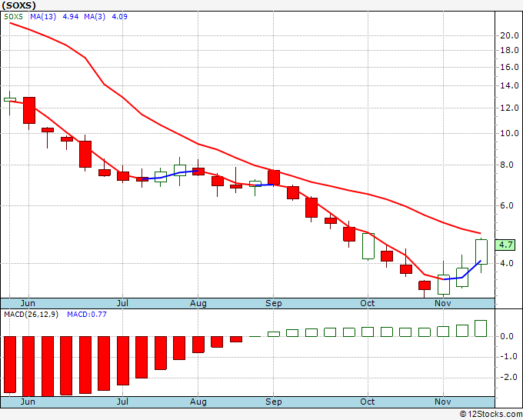Click Aug on the price chart axis
Image resolution: width=523 pixels, height=420 pixels.
[198, 303]
